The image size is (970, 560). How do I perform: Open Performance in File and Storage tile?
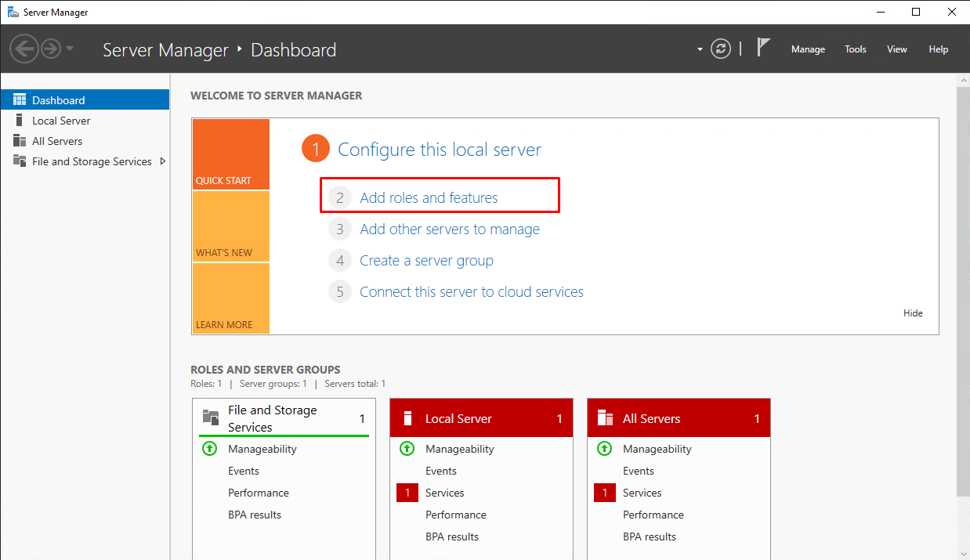(x=258, y=493)
